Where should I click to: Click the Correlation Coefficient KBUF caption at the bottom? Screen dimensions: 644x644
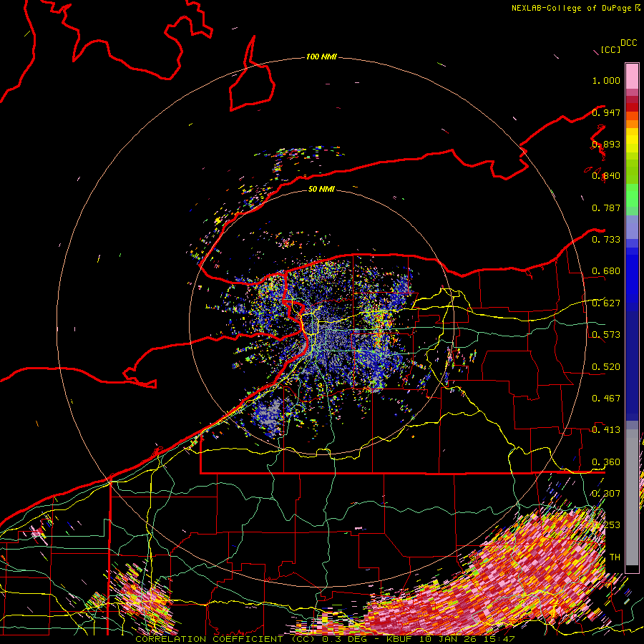(x=325, y=639)
